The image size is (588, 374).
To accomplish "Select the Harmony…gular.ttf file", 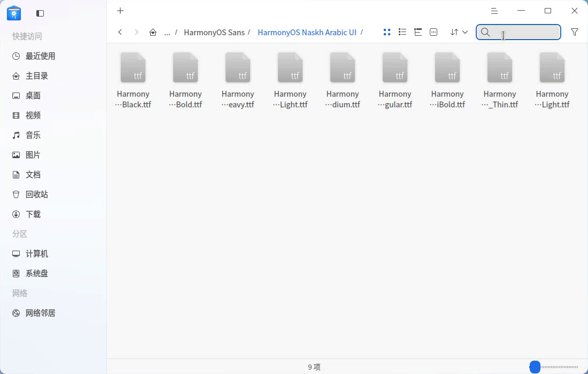I will 395,81.
